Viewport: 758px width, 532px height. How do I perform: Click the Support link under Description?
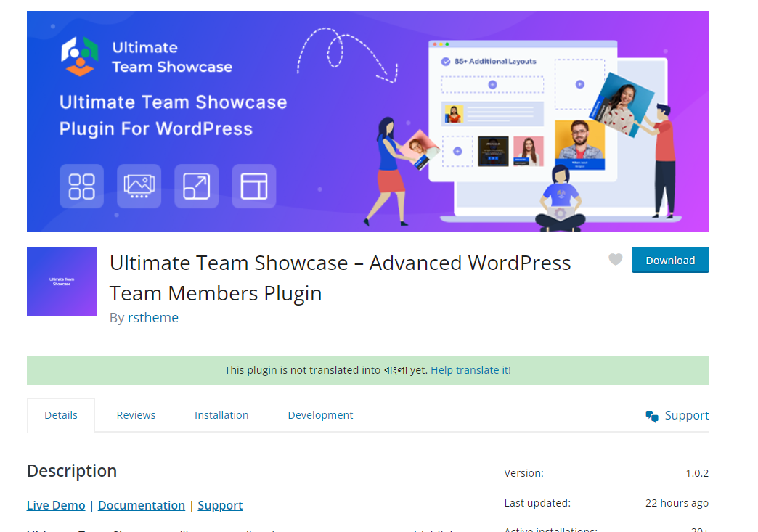tap(220, 505)
